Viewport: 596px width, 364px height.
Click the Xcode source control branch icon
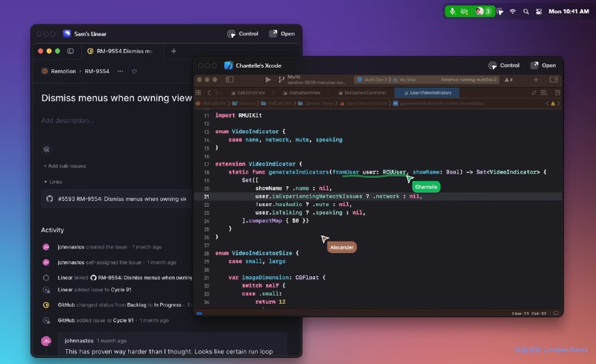(x=282, y=80)
